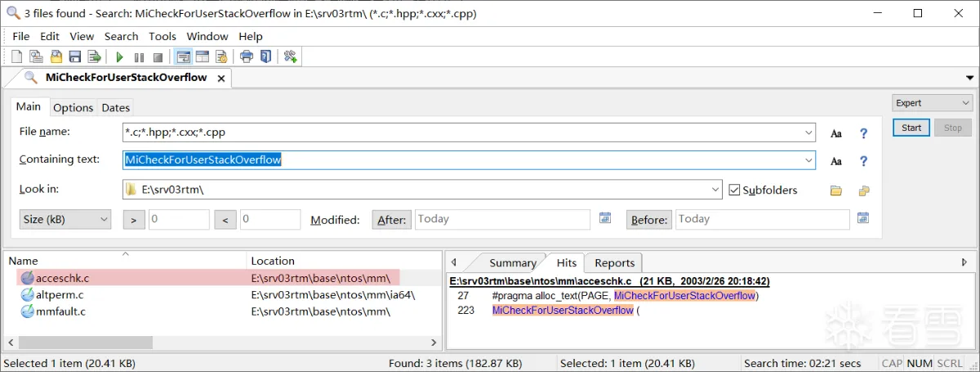Click the New search toolbar icon
The height and width of the screenshot is (372, 980).
coord(16,56)
